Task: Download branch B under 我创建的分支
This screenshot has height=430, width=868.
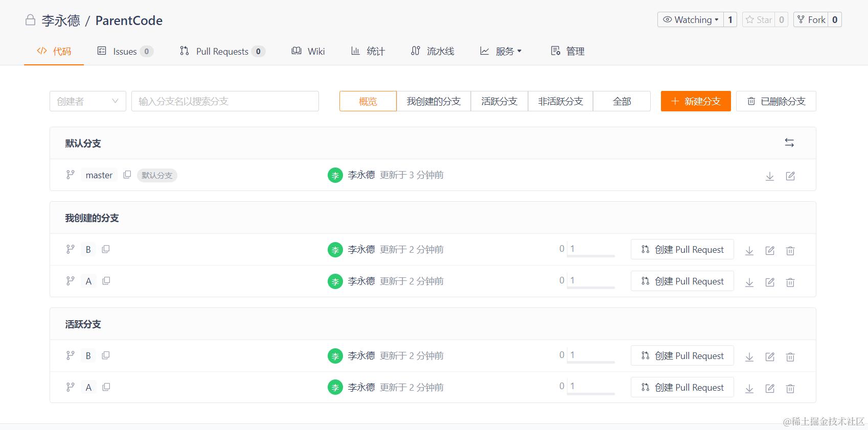Action: tap(749, 251)
